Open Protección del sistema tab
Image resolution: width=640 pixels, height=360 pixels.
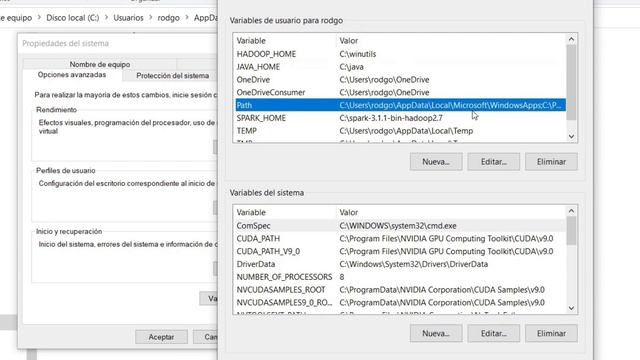pyautogui.click(x=172, y=76)
